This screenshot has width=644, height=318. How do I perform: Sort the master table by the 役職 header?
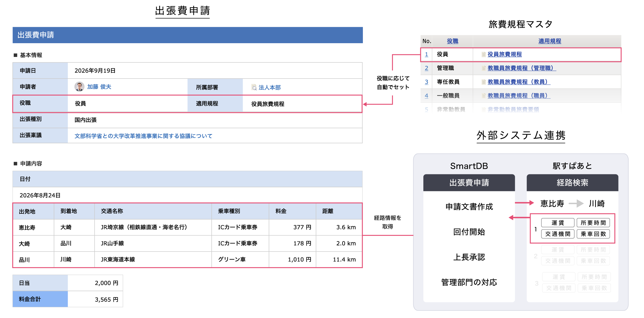click(x=452, y=41)
